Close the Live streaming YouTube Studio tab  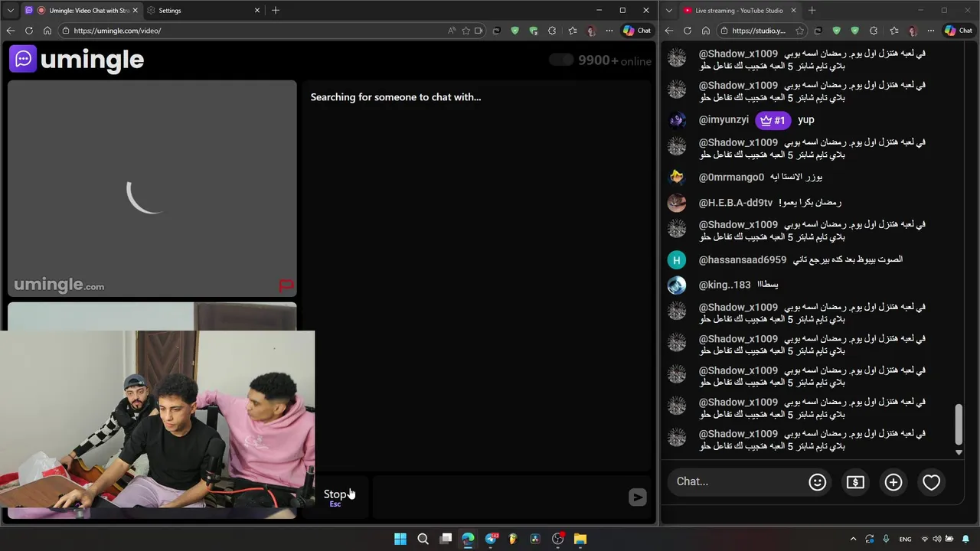tap(793, 11)
